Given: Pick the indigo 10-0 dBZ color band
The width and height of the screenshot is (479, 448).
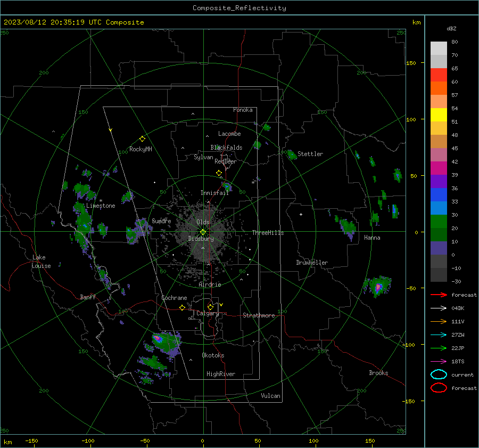Looking at the screenshot, I should coord(439,248).
